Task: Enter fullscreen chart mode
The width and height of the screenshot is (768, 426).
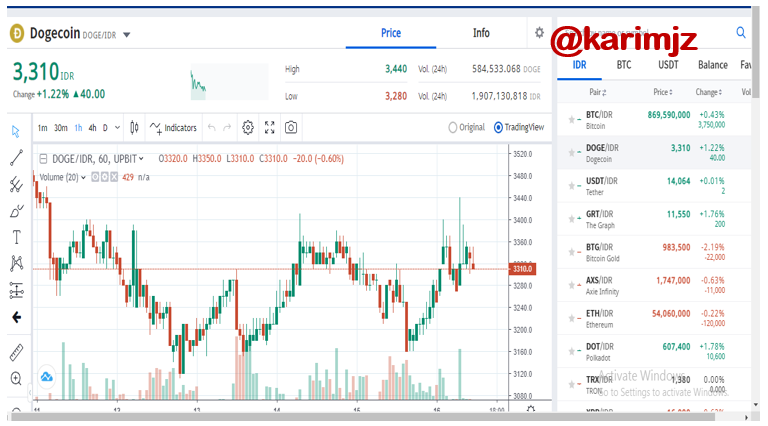Action: pyautogui.click(x=269, y=128)
